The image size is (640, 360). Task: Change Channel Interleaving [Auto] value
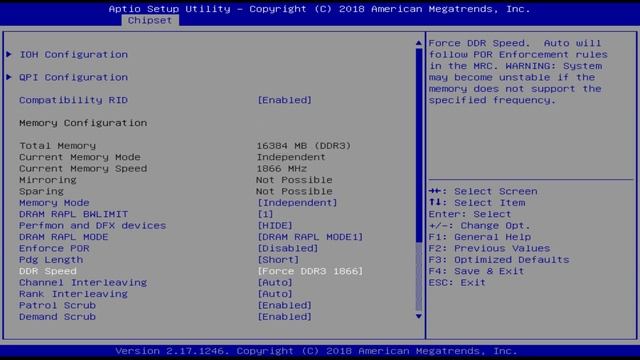pos(275,283)
